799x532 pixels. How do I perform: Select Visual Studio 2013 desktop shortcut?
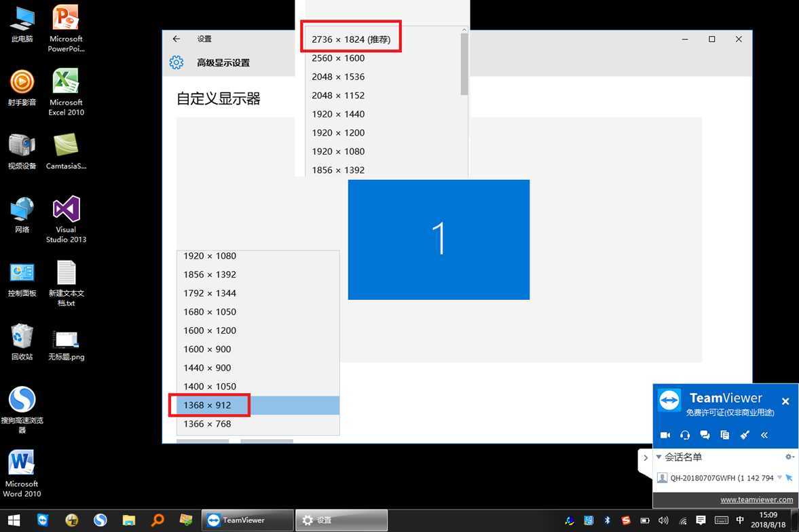(66, 219)
